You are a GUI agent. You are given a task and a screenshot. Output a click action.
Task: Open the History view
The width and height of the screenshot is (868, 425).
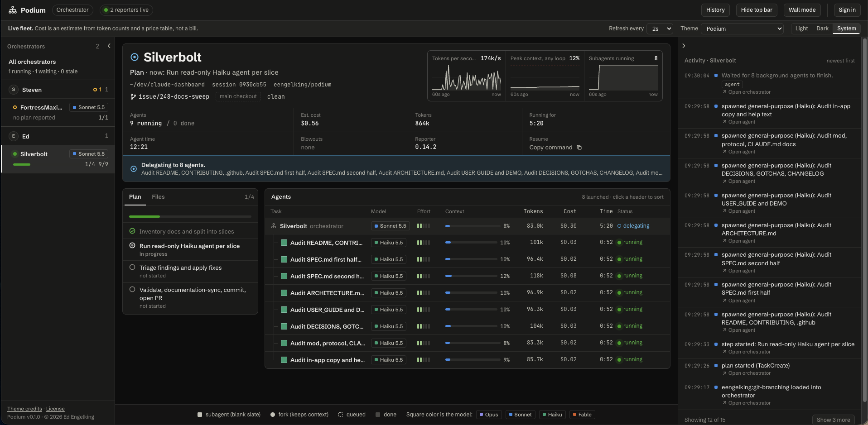715,10
